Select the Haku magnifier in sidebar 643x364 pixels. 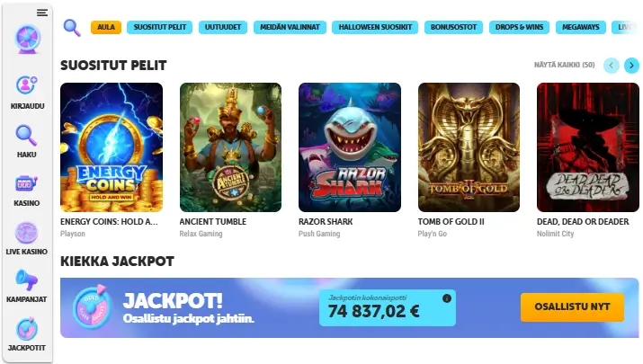[x=26, y=136]
